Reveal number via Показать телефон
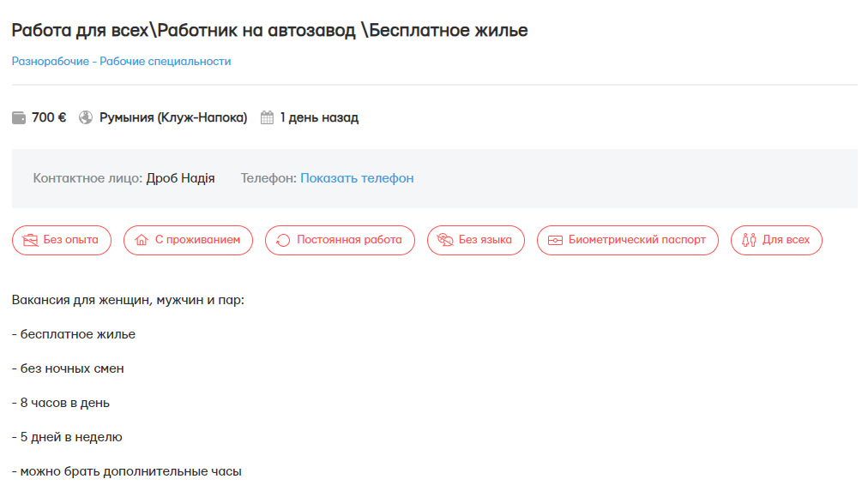The image size is (868, 497). coord(357,178)
